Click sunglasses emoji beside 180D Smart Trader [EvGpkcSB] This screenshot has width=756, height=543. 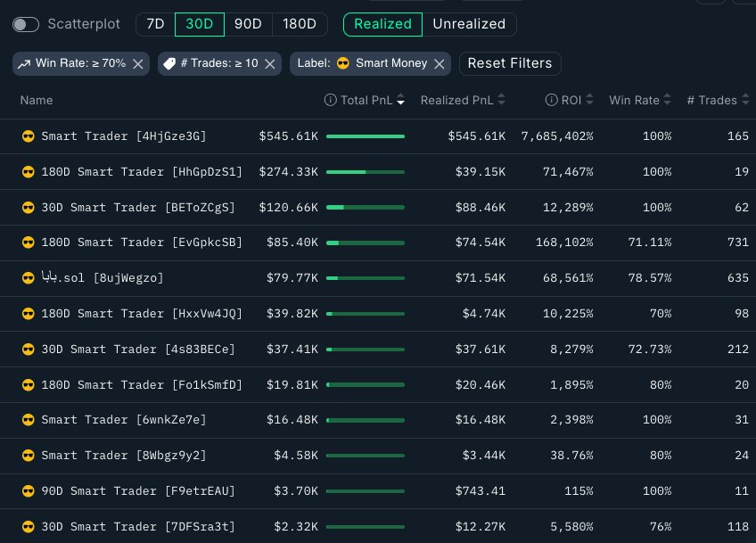29,243
